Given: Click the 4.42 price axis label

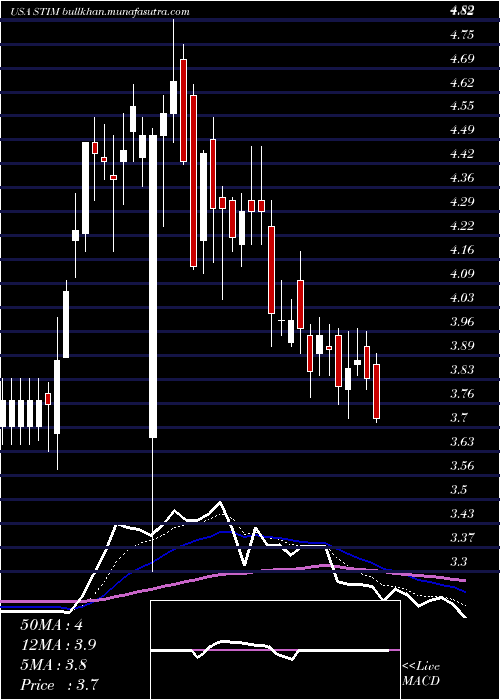Looking at the screenshot, I should click(x=462, y=154).
